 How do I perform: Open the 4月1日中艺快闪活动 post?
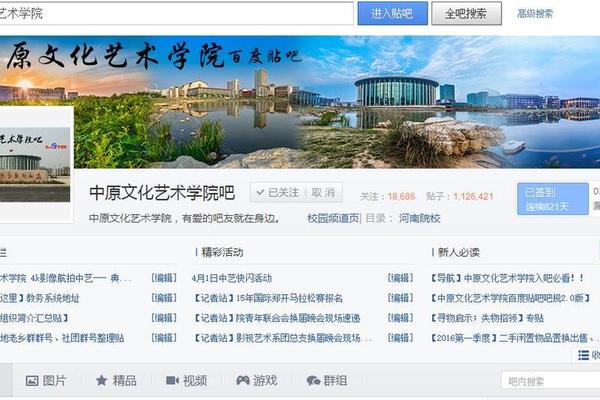point(232,278)
